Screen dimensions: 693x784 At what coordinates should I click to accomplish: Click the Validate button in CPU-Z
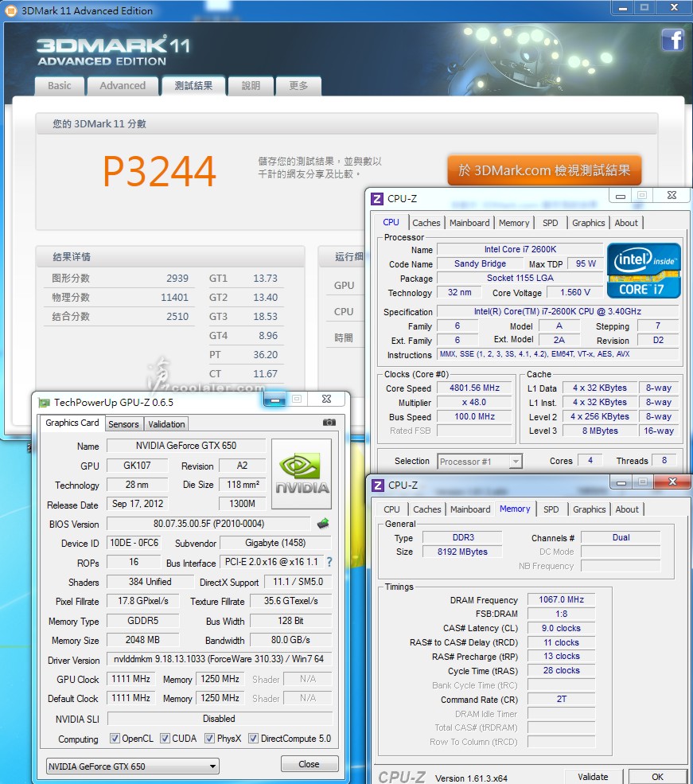click(x=593, y=777)
